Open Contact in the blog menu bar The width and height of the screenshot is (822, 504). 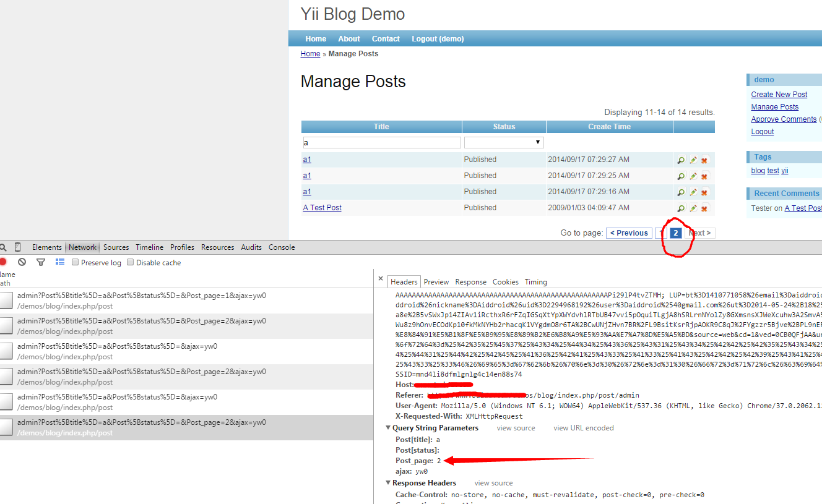[386, 39]
